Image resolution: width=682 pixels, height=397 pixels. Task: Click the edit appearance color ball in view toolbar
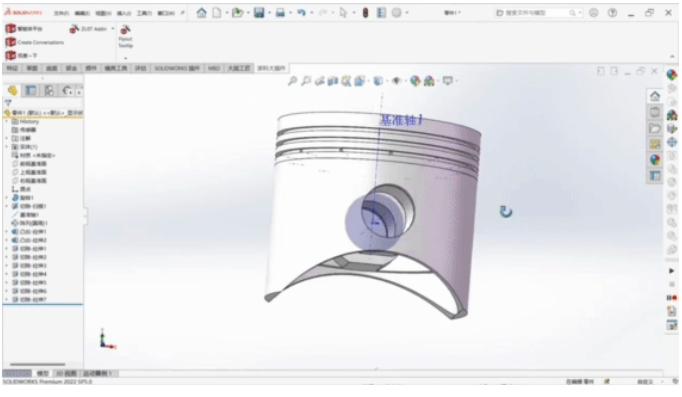click(415, 81)
